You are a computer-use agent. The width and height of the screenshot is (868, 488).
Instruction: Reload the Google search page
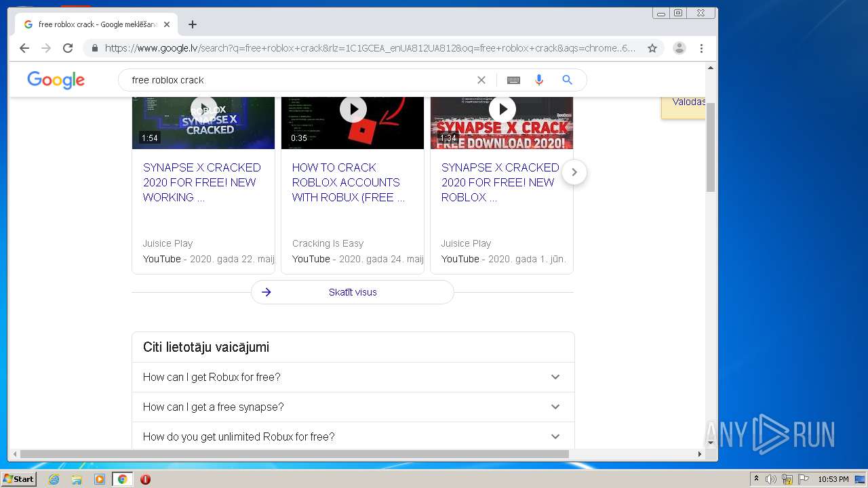[68, 48]
